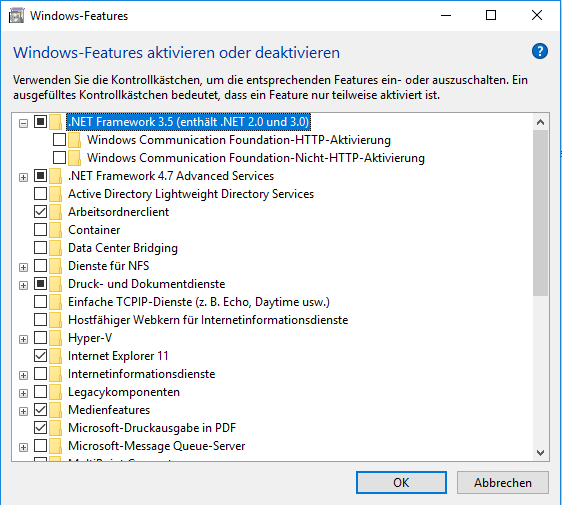Click the Windows-Features title bar icon
562x505 pixels.
(x=16, y=16)
